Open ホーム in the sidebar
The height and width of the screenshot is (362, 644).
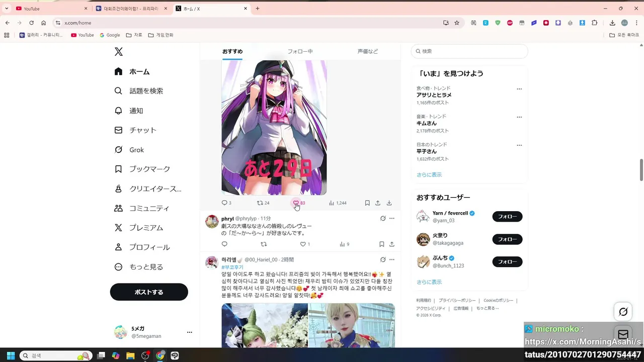tap(132, 71)
